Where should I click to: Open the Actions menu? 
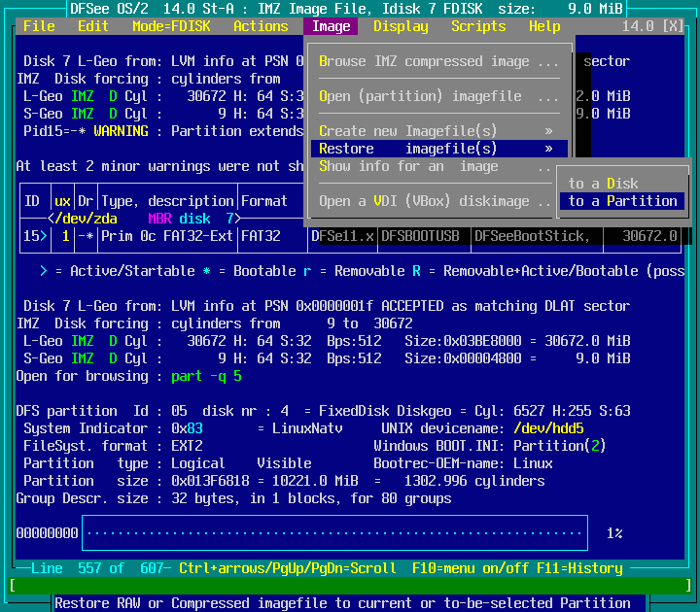pyautogui.click(x=261, y=26)
